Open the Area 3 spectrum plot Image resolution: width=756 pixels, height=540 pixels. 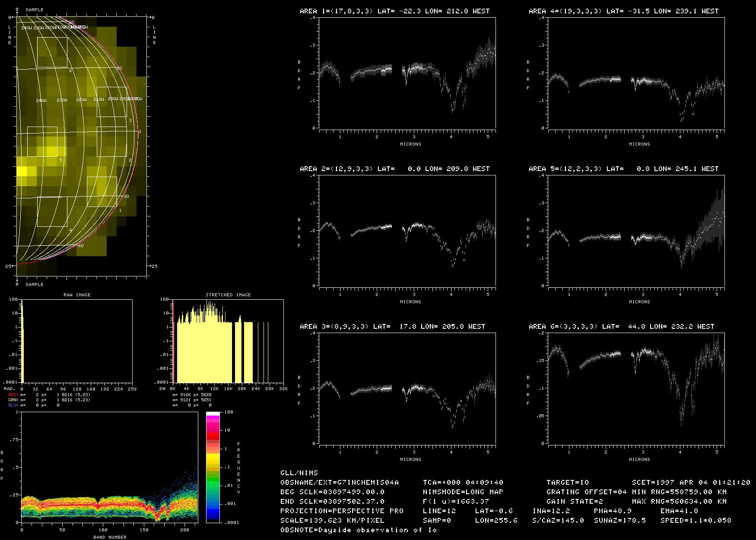click(x=407, y=389)
